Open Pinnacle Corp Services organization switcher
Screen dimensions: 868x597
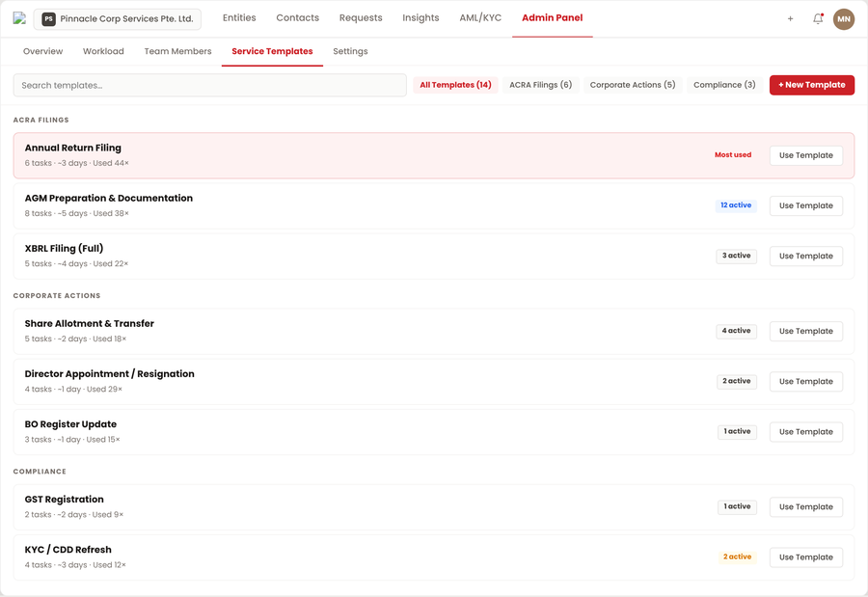click(x=118, y=18)
